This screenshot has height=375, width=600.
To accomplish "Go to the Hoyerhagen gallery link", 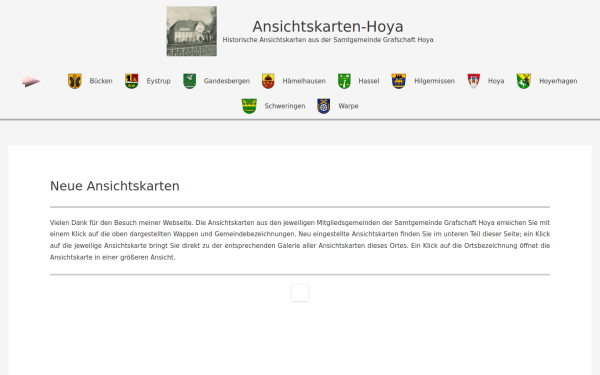I will (x=558, y=81).
